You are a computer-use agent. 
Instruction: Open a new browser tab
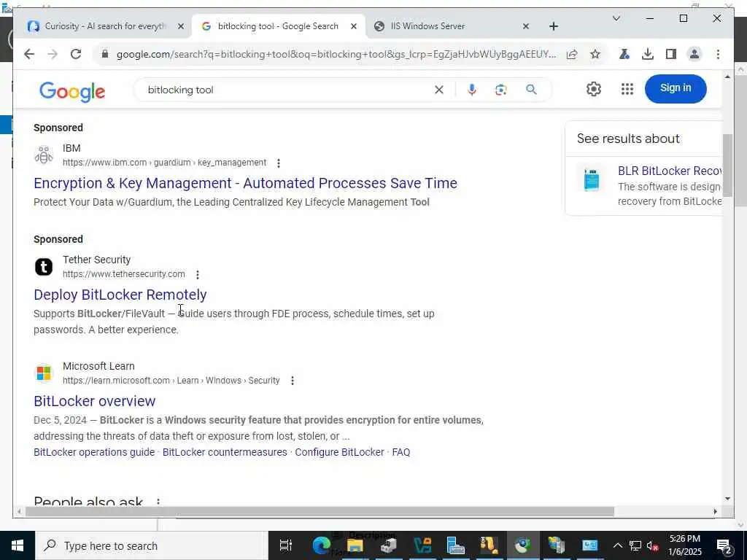click(553, 27)
